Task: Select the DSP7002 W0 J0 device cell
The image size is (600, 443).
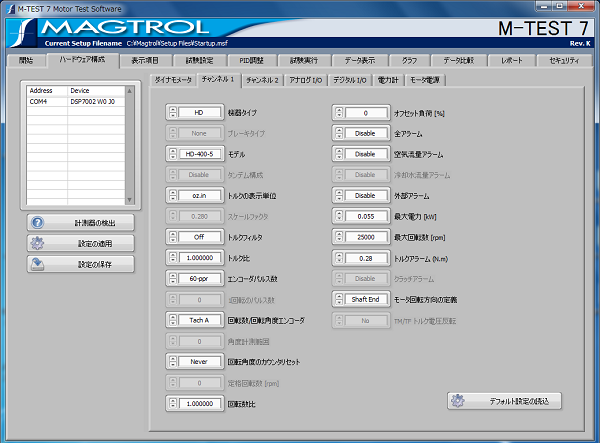Action: pyautogui.click(x=96, y=101)
